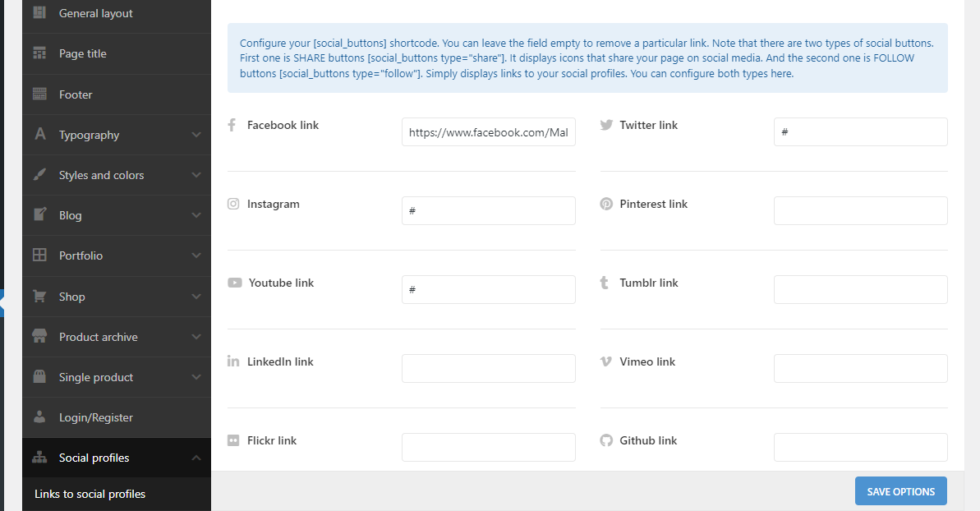Expand the Portfolio section chevron

coord(196,255)
